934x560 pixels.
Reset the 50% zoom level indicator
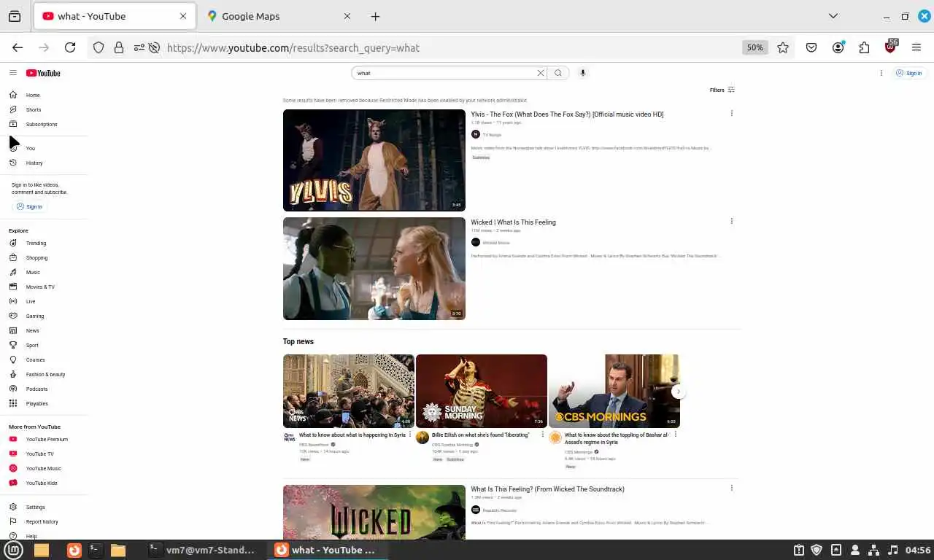click(x=754, y=47)
